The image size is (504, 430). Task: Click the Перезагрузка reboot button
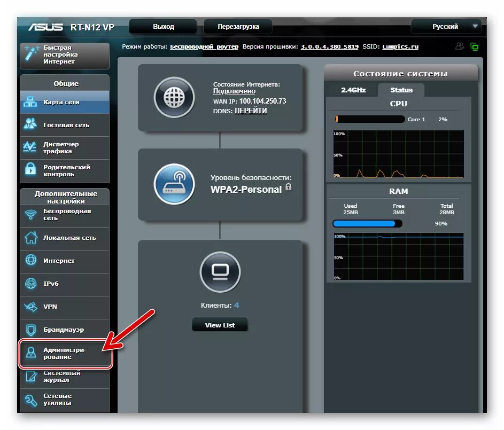point(238,27)
